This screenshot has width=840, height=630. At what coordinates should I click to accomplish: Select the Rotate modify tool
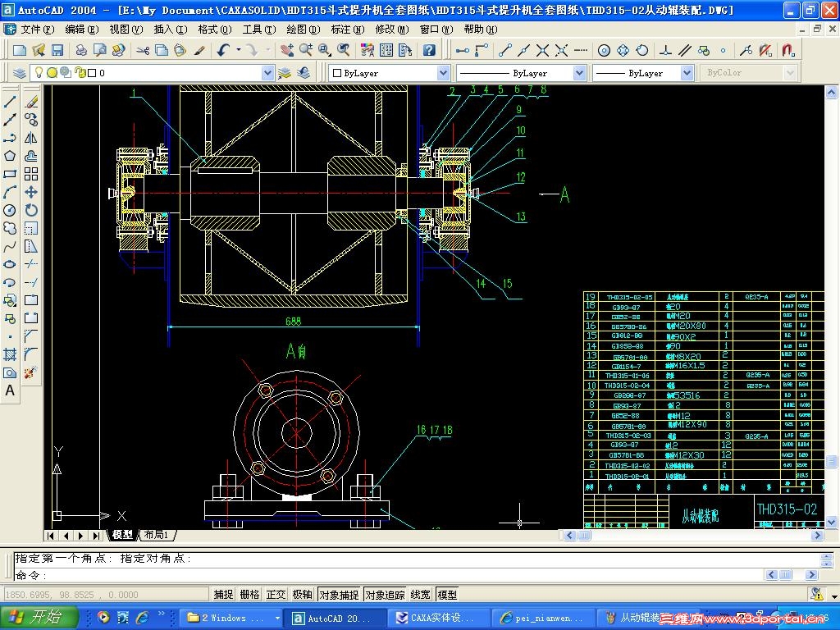tap(31, 210)
